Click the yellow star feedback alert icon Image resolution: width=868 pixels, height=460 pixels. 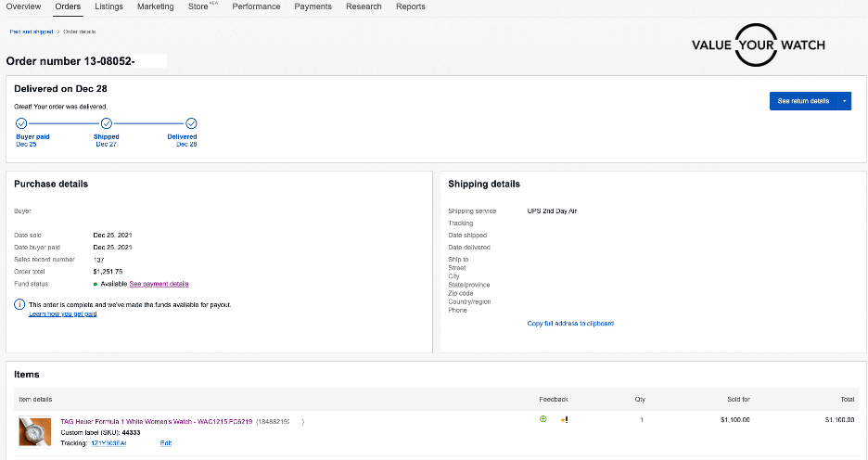(x=563, y=420)
